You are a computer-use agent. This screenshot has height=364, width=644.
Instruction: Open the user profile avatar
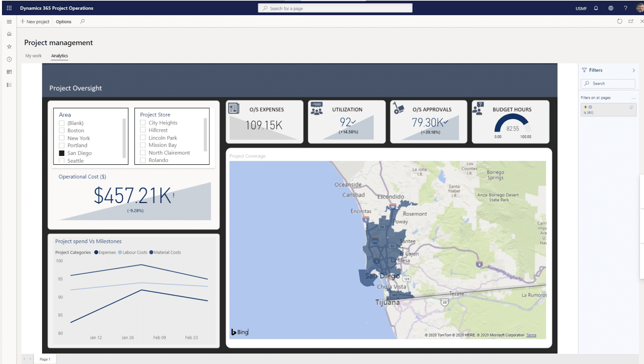tap(640, 8)
